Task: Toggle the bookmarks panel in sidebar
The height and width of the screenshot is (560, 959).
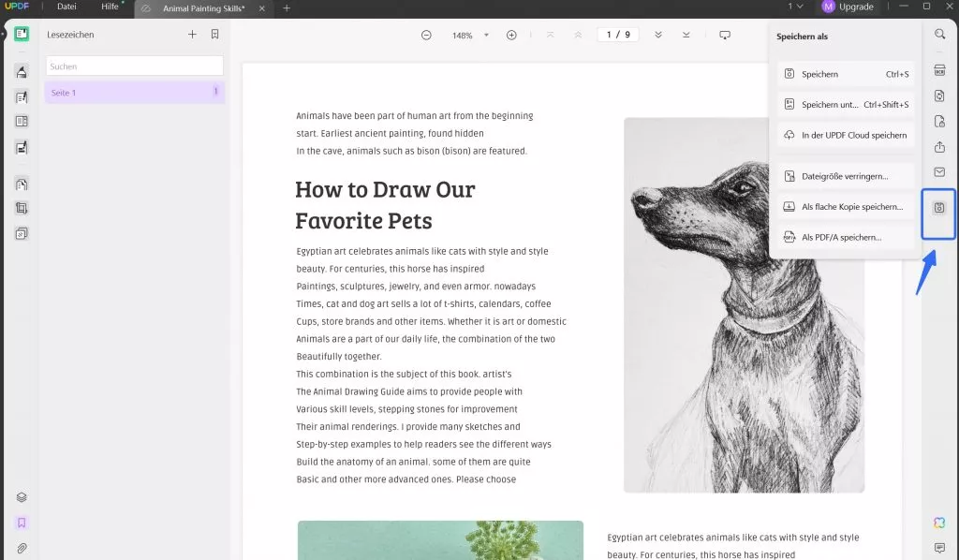Action: click(x=22, y=523)
